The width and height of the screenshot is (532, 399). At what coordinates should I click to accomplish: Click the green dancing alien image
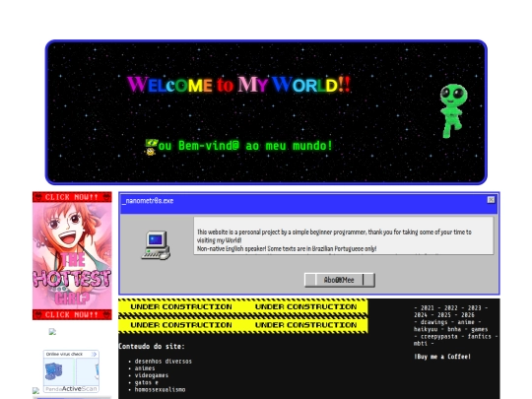click(x=453, y=110)
